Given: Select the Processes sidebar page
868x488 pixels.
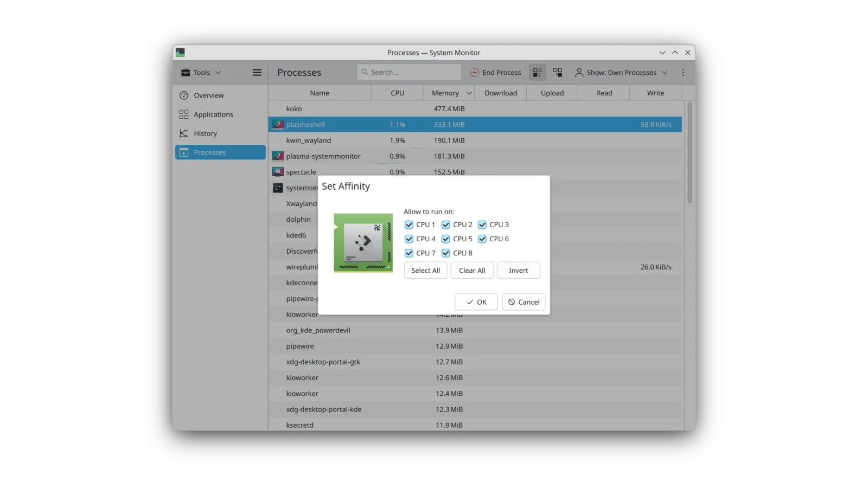Looking at the screenshot, I should point(220,152).
